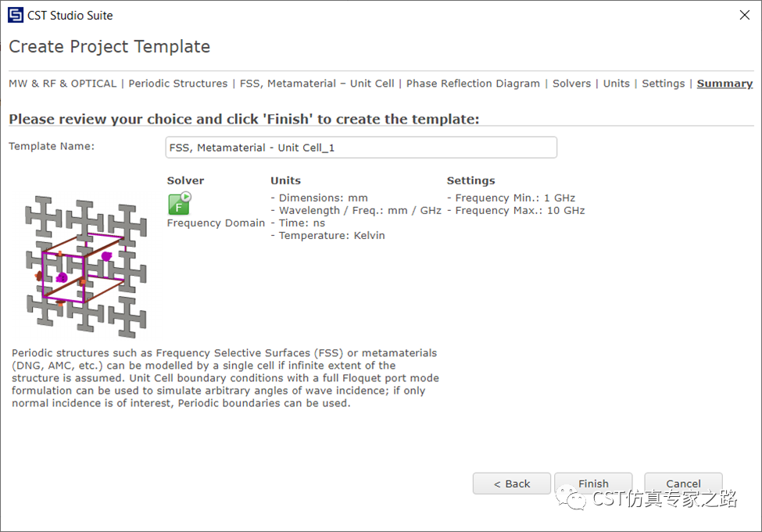Open the Units step
762x532 pixels.
pos(616,84)
